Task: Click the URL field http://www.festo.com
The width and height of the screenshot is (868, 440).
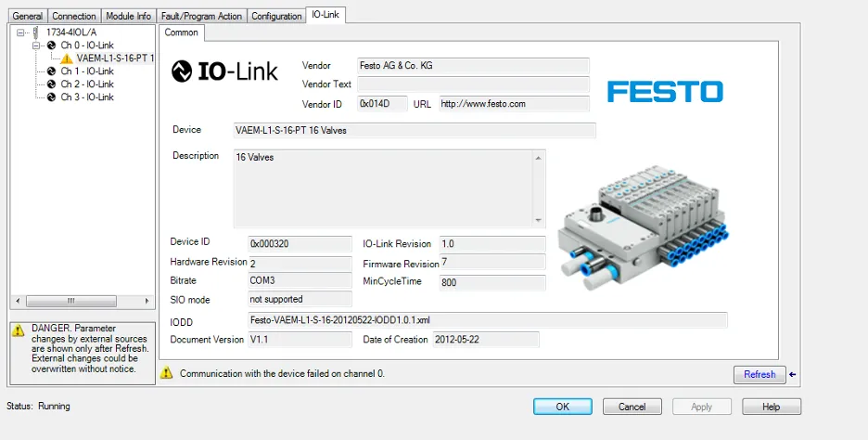Action: tap(514, 104)
